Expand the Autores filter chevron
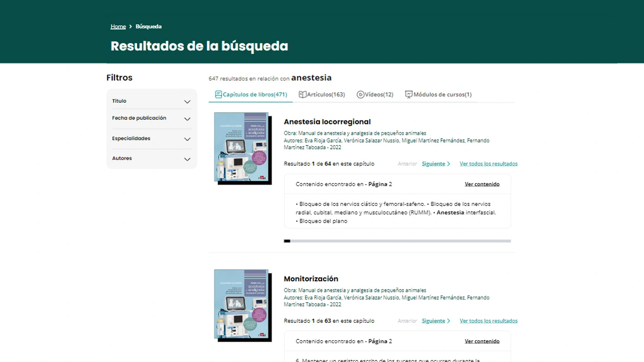The image size is (644, 362). (x=187, y=159)
